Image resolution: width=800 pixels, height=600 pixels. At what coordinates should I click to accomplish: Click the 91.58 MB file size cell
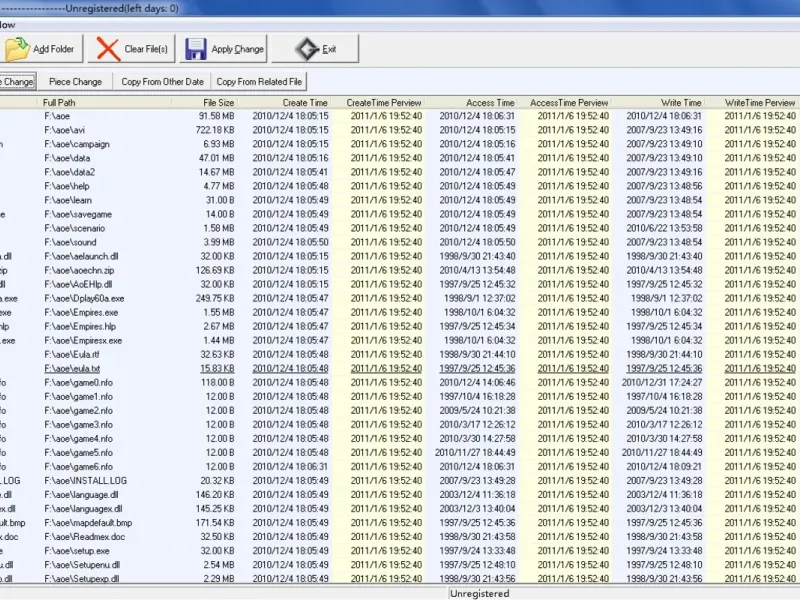[216, 116]
